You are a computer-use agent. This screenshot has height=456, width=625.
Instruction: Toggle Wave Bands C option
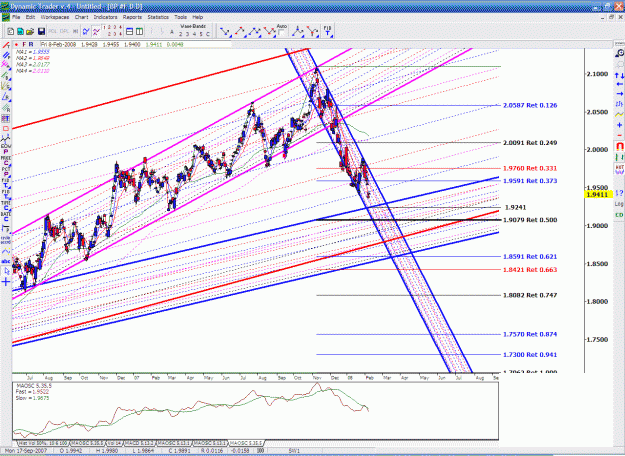(x=207, y=34)
